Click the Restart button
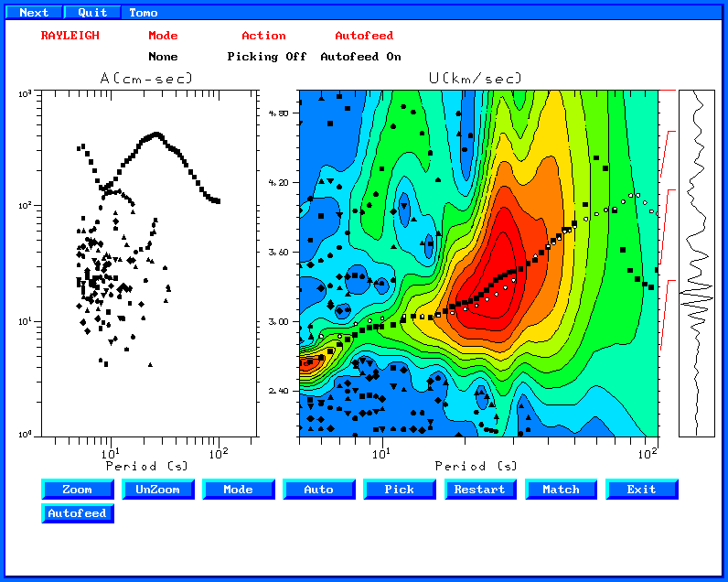Screen dimensions: 728x582 [480, 490]
